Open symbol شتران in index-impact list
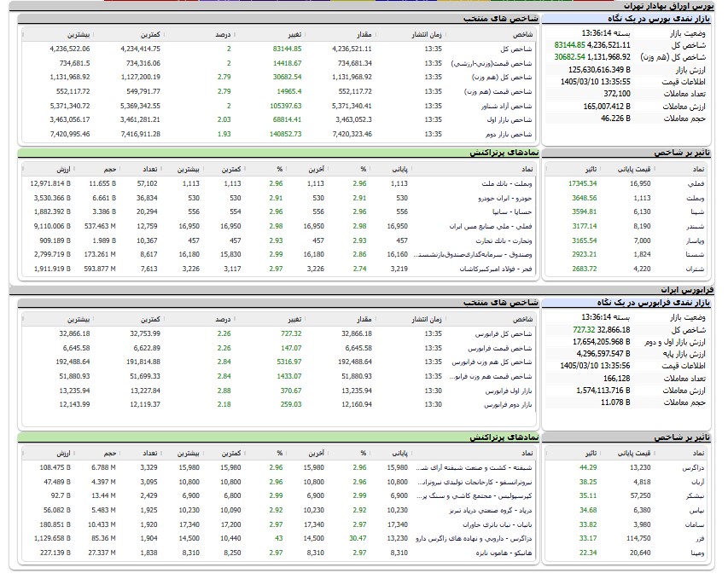This screenshot has width=728, height=579. [x=695, y=269]
